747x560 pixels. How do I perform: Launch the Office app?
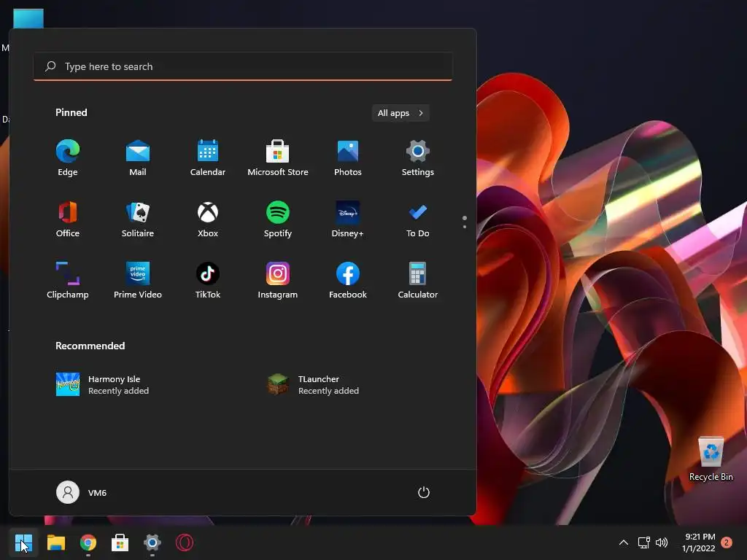[68, 219]
